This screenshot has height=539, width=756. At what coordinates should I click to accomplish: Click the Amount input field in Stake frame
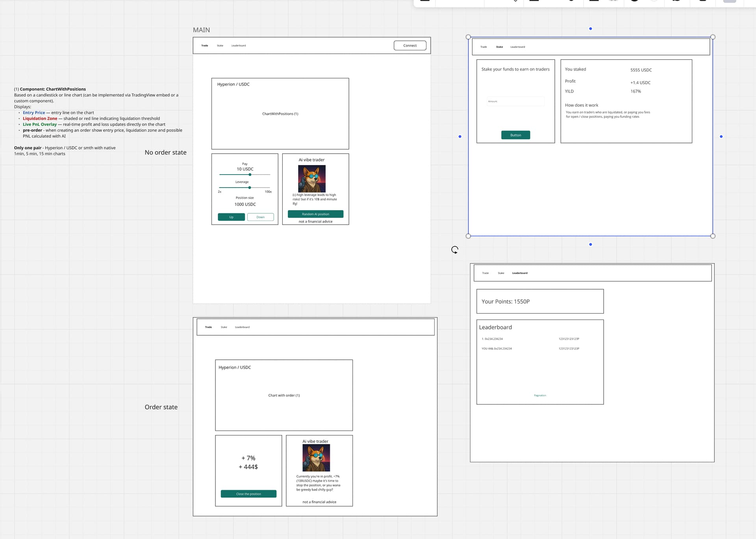(516, 101)
